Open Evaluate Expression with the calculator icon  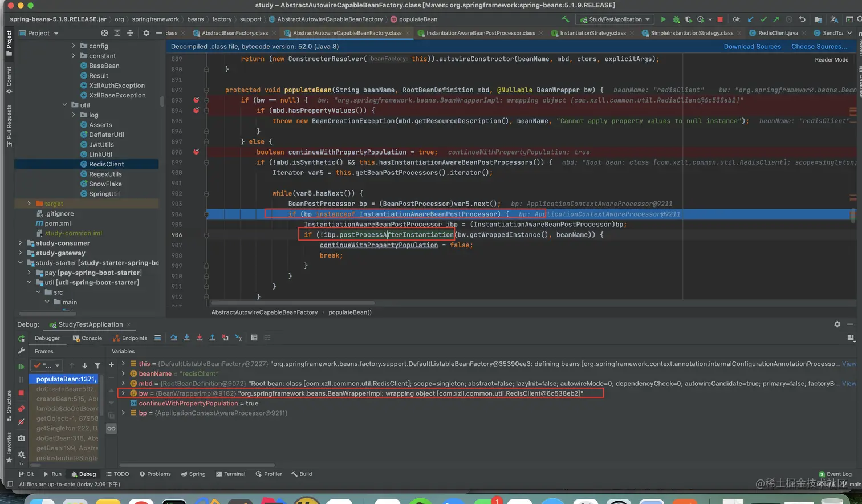click(x=254, y=338)
